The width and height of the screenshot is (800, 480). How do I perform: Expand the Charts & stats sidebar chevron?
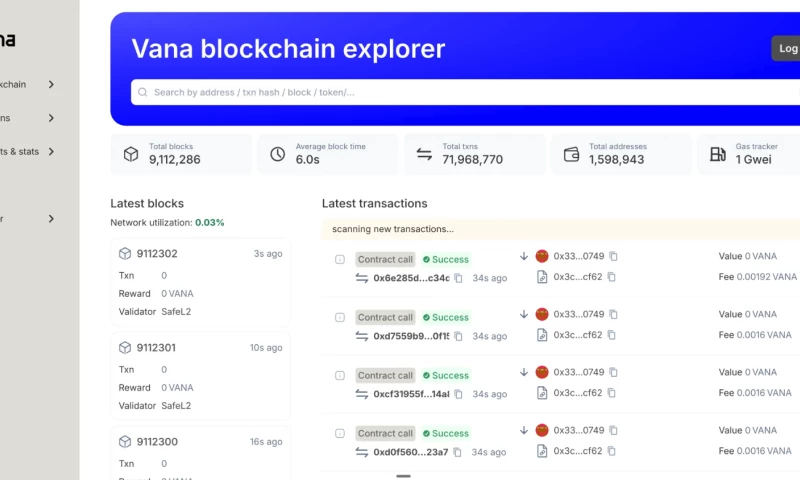tap(51, 151)
